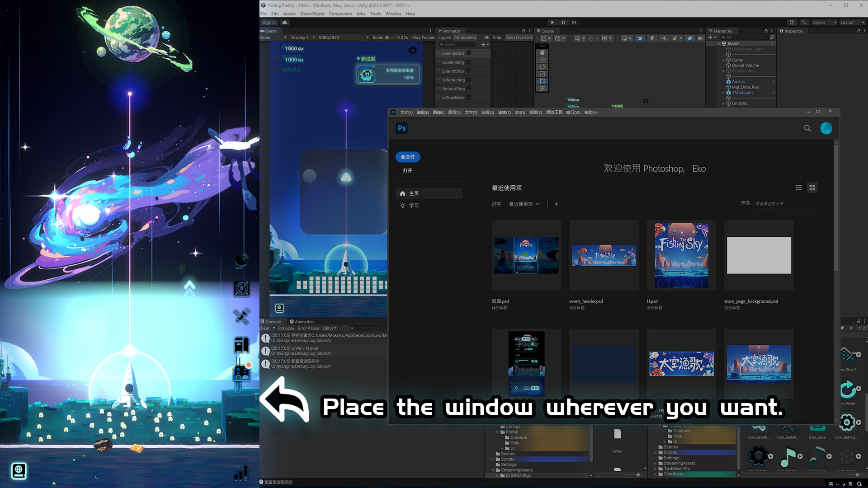Select the Hand tool in the Scene view

[x=542, y=52]
